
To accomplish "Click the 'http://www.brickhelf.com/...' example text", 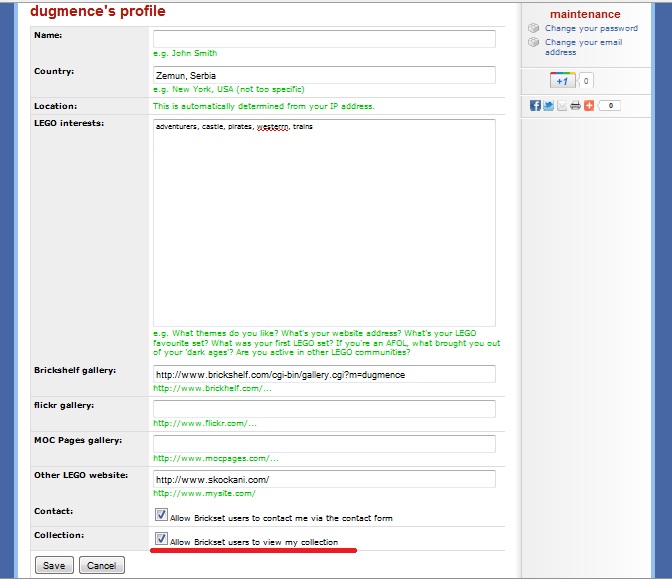I will click(x=212, y=388).
